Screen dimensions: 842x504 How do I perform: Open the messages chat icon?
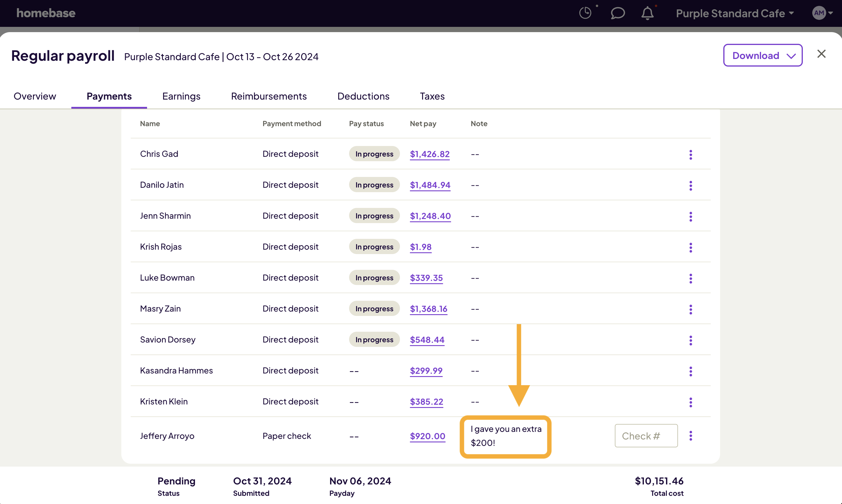[617, 13]
